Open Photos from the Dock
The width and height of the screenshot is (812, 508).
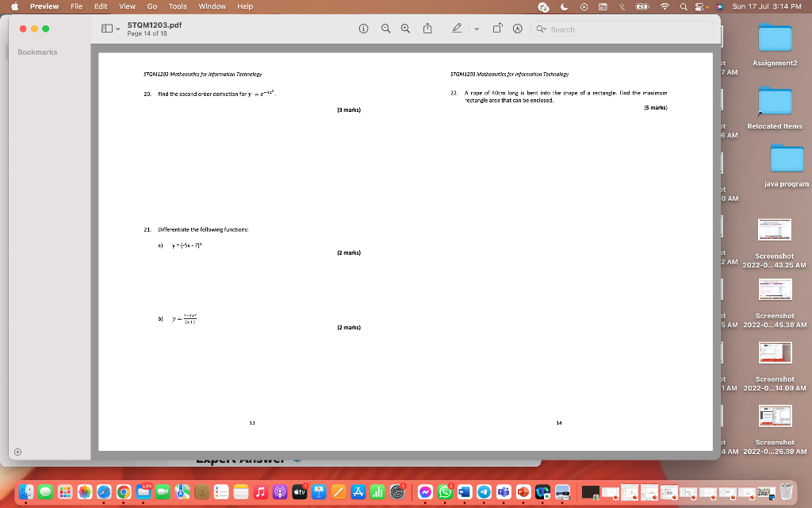pos(84,491)
